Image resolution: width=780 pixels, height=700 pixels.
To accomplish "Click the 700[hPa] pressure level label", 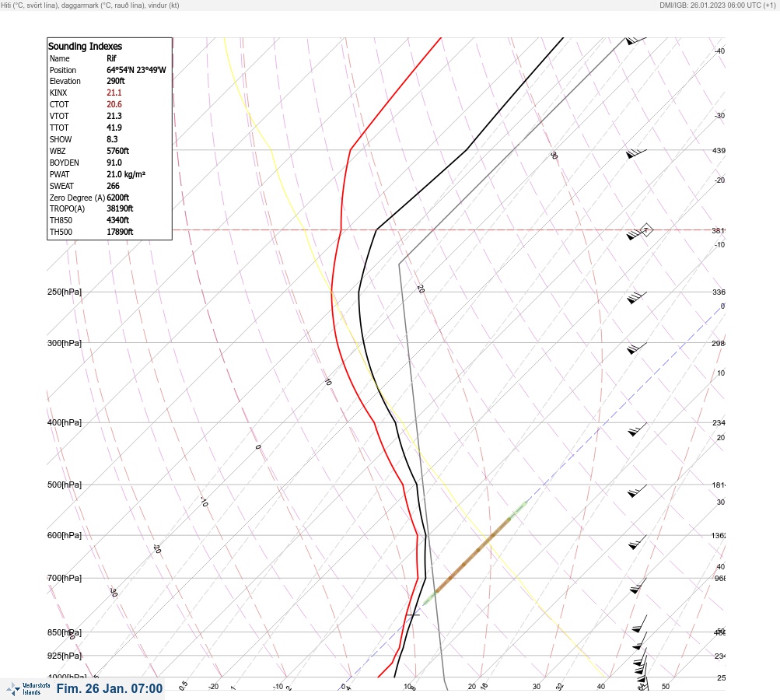I will [x=65, y=578].
